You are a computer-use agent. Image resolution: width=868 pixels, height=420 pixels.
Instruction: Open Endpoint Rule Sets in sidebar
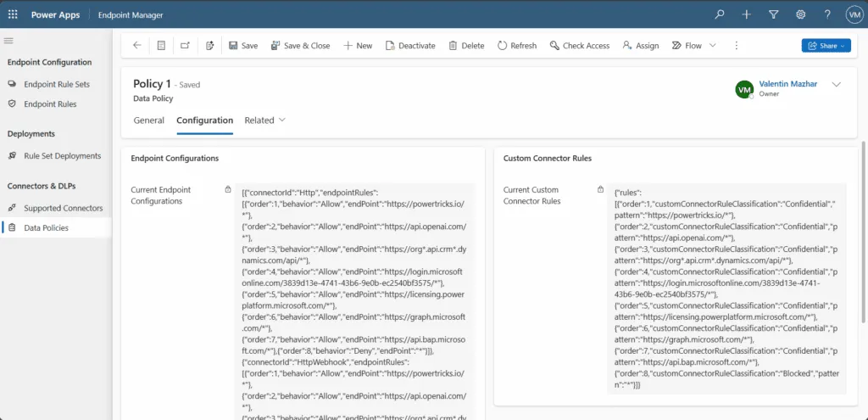click(x=57, y=84)
